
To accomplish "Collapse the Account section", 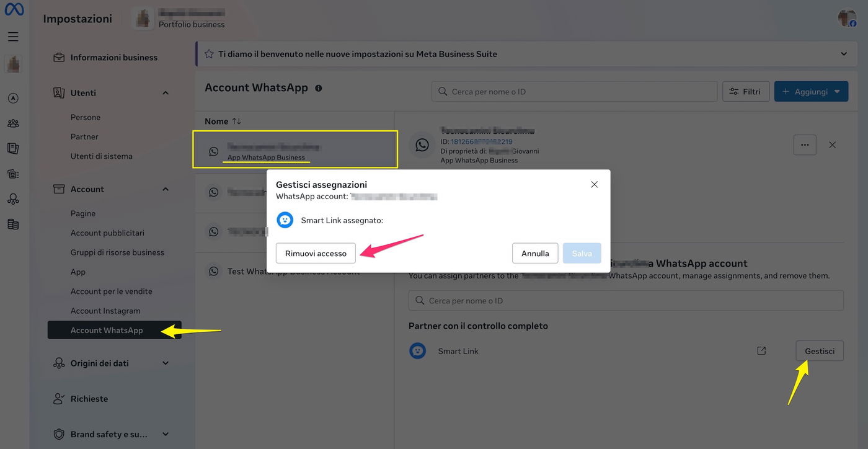I will tap(166, 189).
